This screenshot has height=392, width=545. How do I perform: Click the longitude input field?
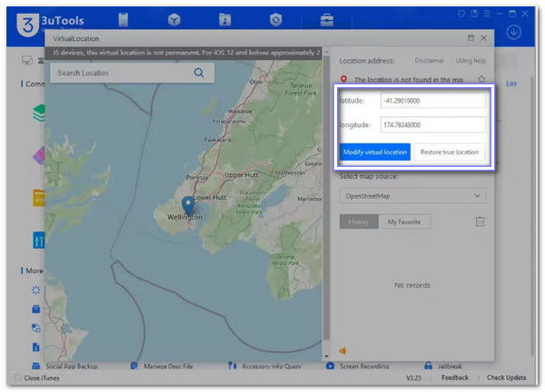tap(433, 124)
